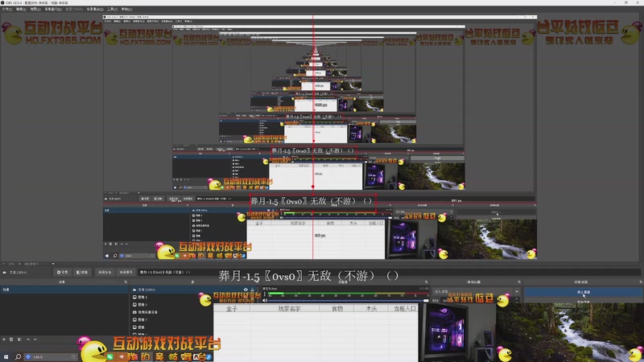Click the image icon beside 图像 3
Image resolution: width=644 pixels, height=362 pixels.
tap(134, 297)
